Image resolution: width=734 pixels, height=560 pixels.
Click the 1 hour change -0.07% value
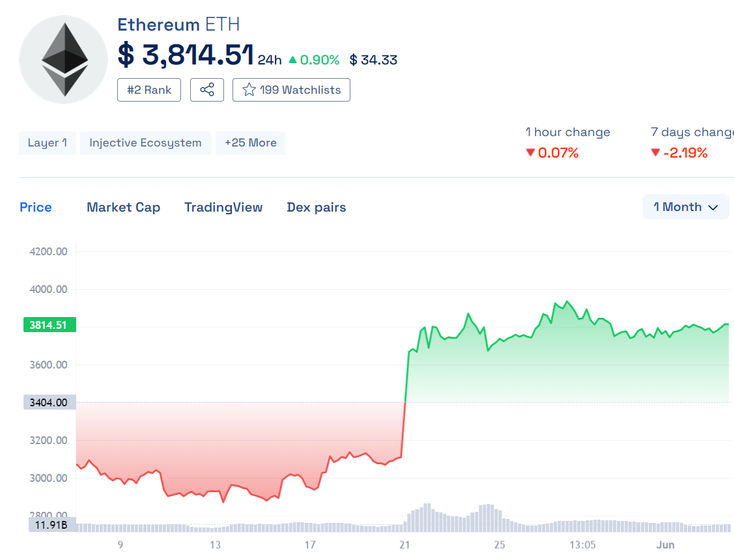pos(552,152)
